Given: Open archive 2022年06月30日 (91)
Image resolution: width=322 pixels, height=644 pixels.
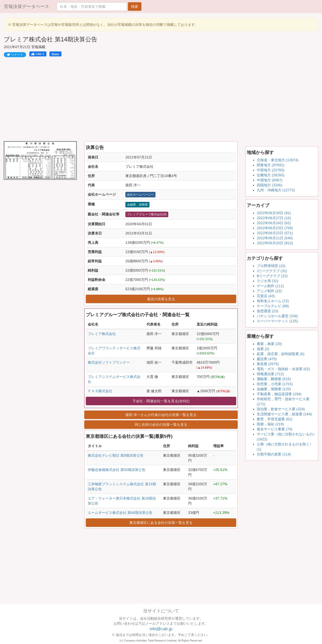Looking at the screenshot, I should click(x=274, y=213).
